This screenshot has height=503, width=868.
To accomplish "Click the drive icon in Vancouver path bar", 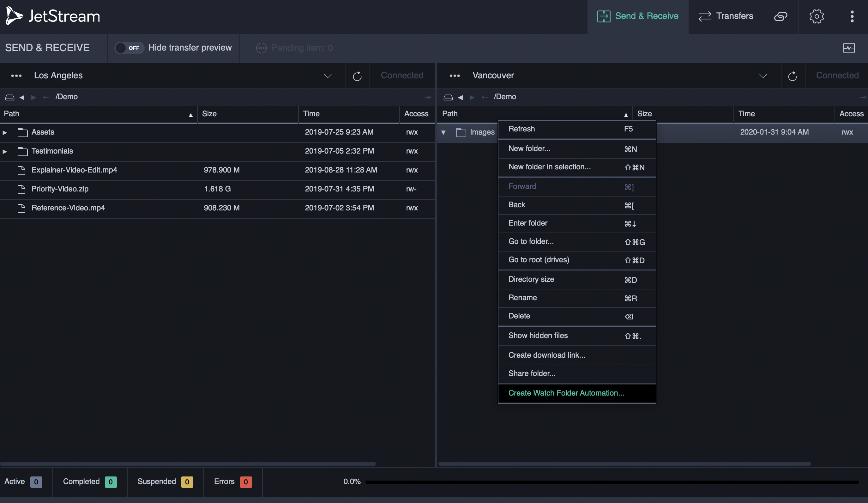I will (x=448, y=98).
